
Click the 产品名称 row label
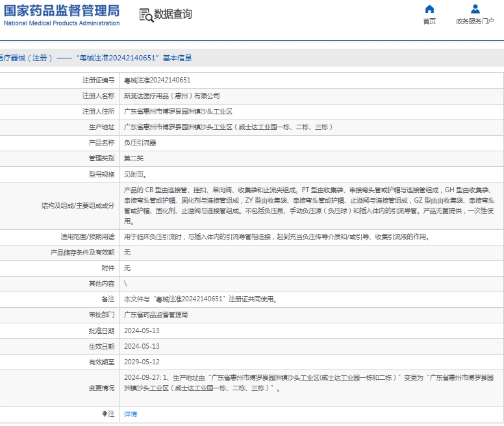coord(101,143)
